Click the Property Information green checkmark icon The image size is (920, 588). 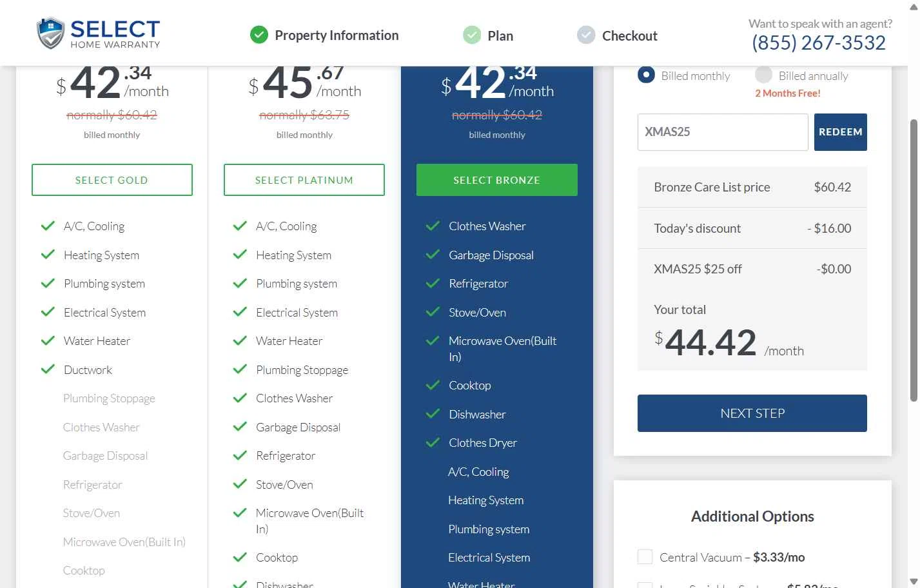[x=259, y=35]
